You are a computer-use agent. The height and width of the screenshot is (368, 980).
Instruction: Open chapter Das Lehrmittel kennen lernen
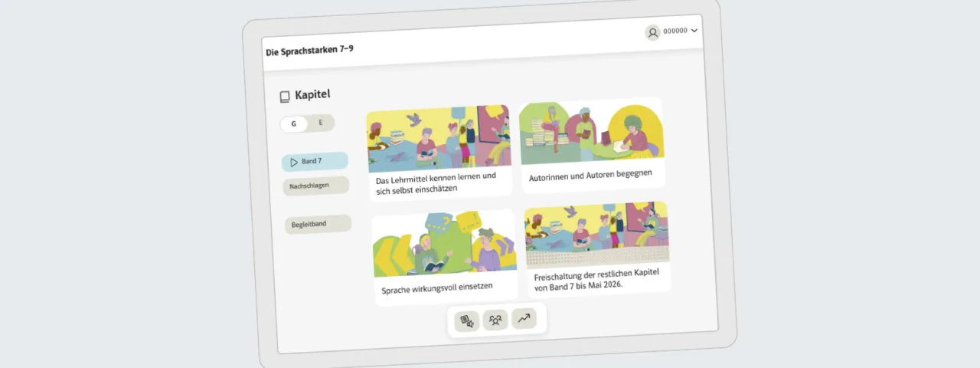pyautogui.click(x=440, y=153)
